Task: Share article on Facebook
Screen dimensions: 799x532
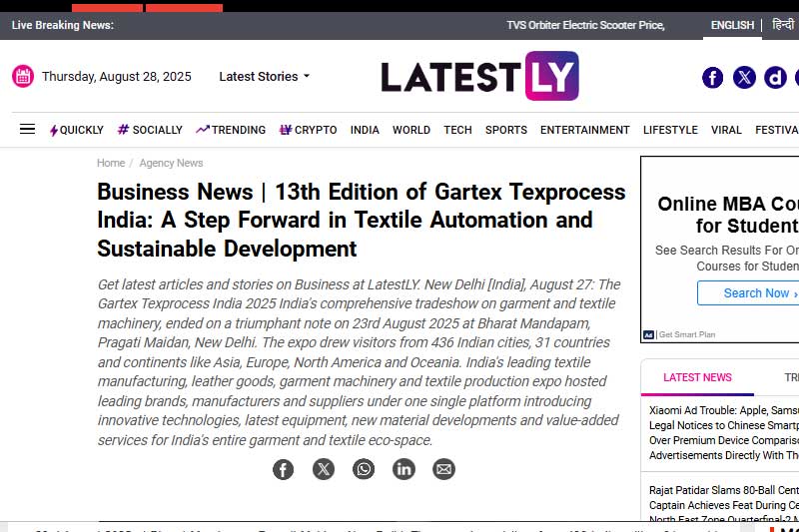Action: (x=283, y=469)
